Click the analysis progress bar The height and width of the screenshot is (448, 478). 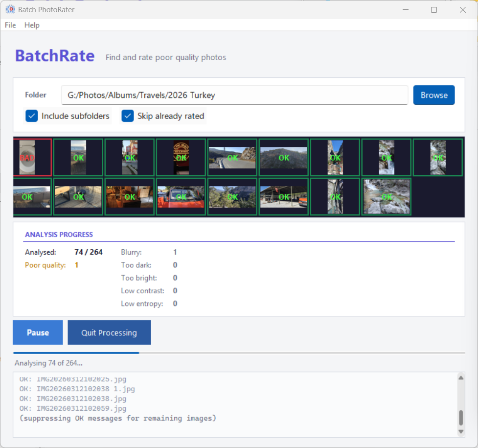239,353
